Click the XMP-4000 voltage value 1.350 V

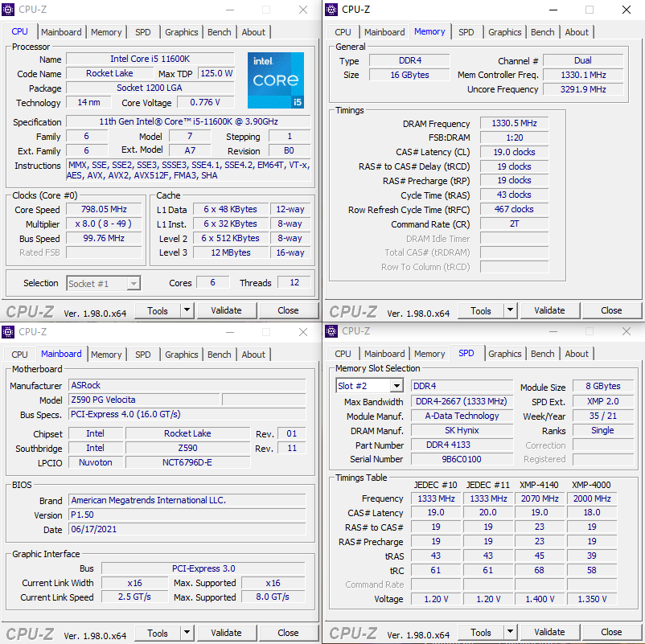592,599
